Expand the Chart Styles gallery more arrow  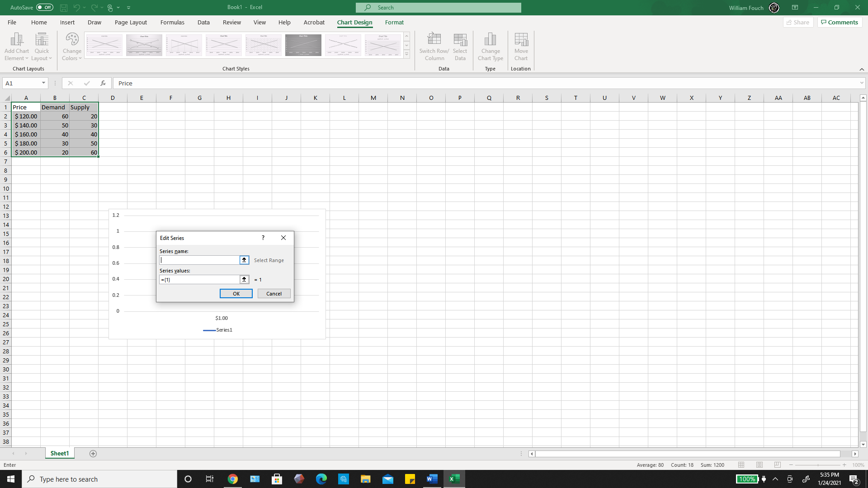tap(406, 54)
